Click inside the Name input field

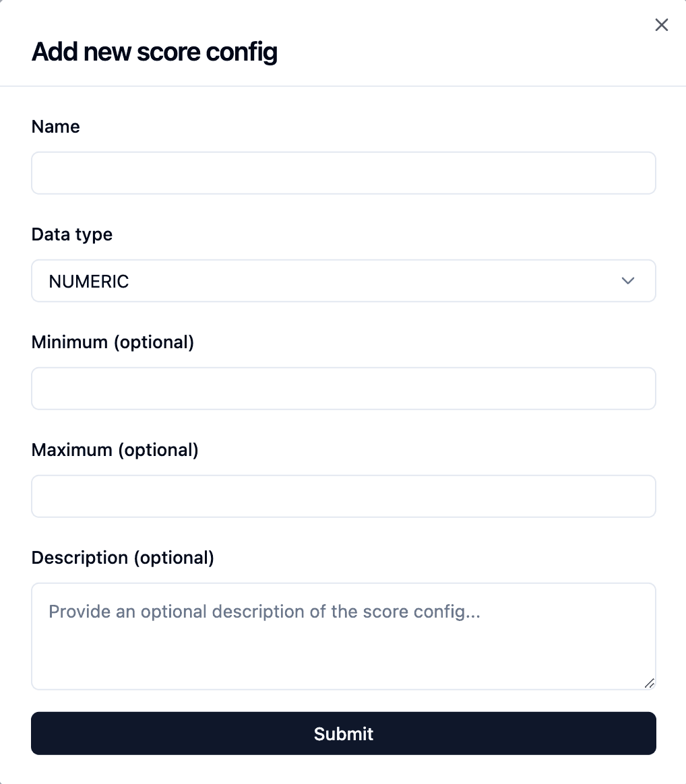[344, 173]
